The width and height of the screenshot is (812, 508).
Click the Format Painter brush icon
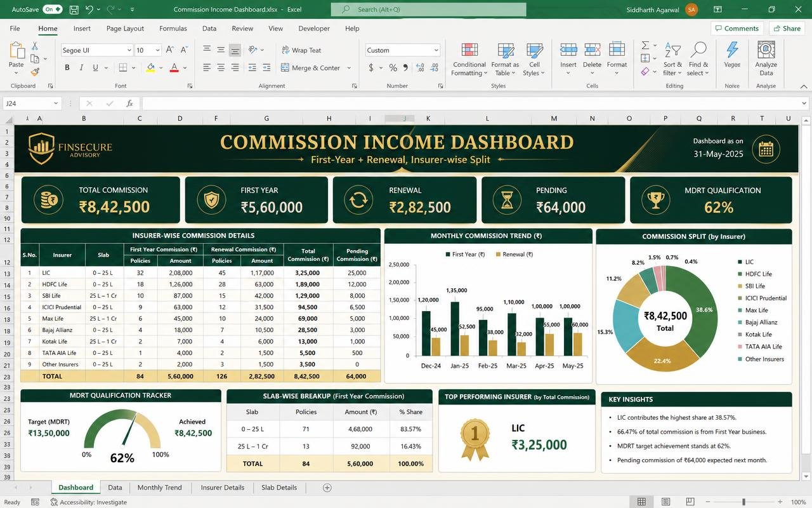pos(35,72)
